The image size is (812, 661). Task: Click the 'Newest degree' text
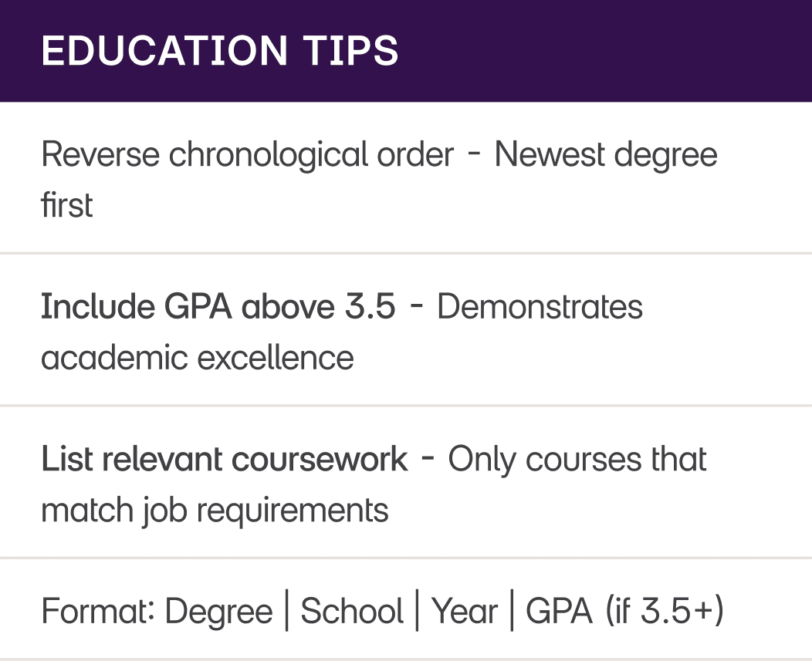(x=606, y=155)
